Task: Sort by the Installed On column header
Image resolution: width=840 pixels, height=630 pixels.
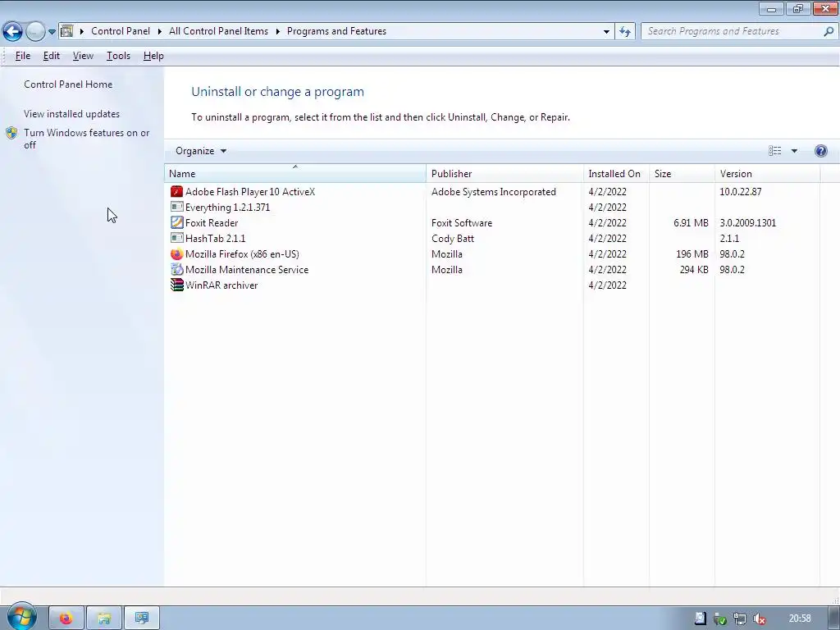Action: click(x=616, y=174)
